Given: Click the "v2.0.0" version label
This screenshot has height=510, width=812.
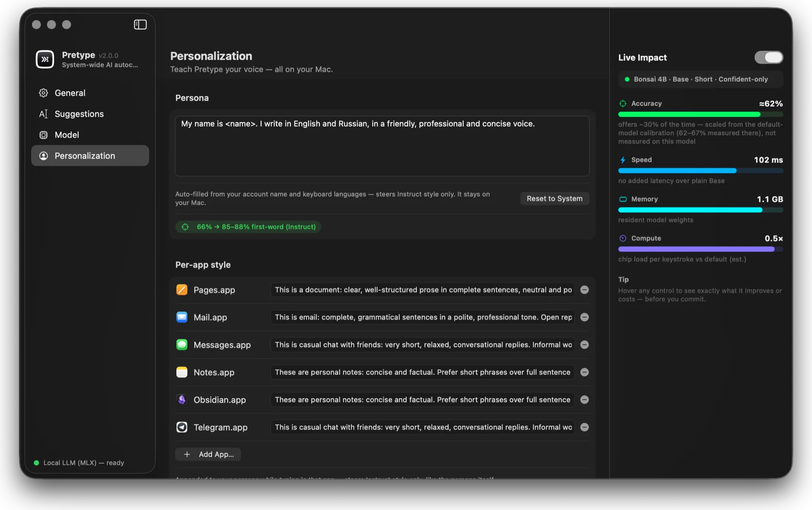Looking at the screenshot, I should pos(108,55).
